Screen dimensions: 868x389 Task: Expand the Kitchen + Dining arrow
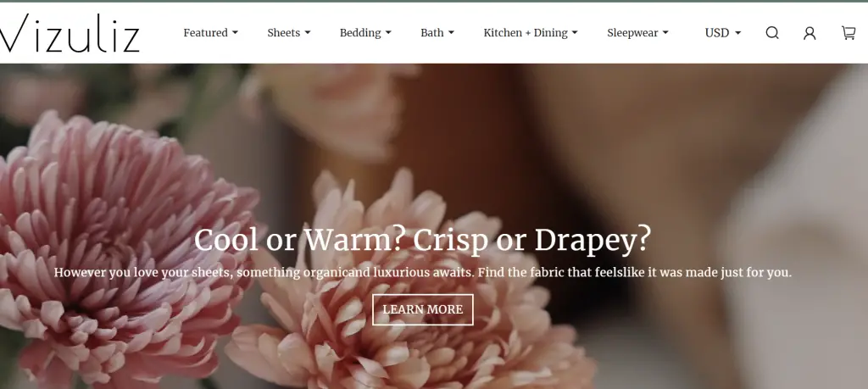point(575,33)
